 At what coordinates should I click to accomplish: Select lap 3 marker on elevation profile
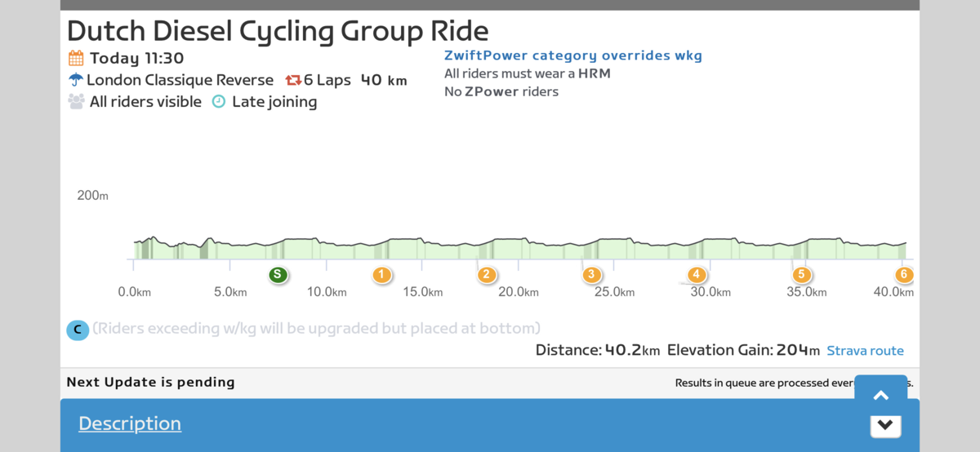[x=592, y=275]
